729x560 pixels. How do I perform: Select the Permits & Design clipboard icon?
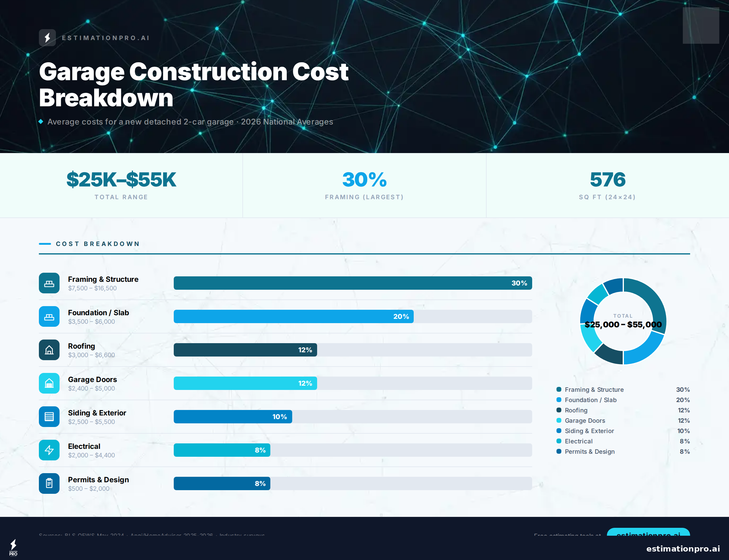pos(49,483)
